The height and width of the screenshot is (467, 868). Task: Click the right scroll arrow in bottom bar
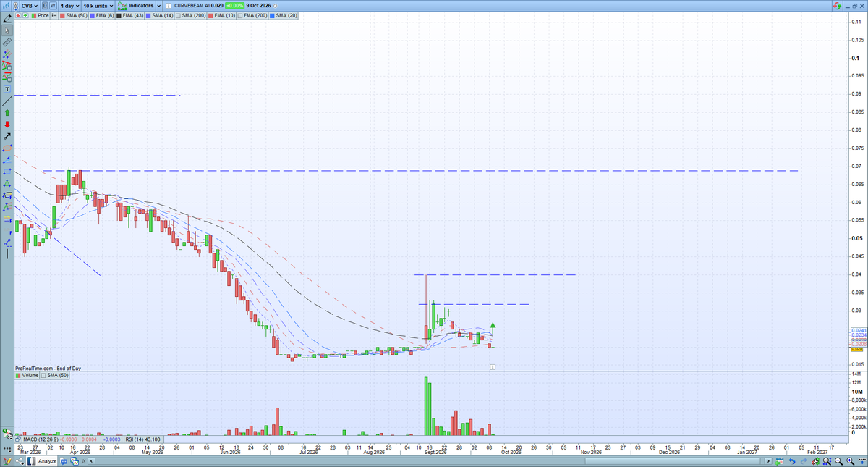pos(768,461)
